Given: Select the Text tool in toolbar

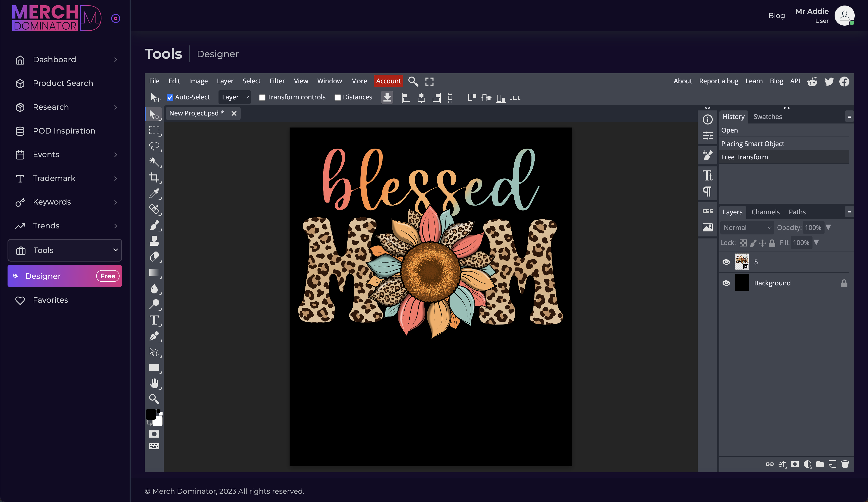Looking at the screenshot, I should [155, 320].
